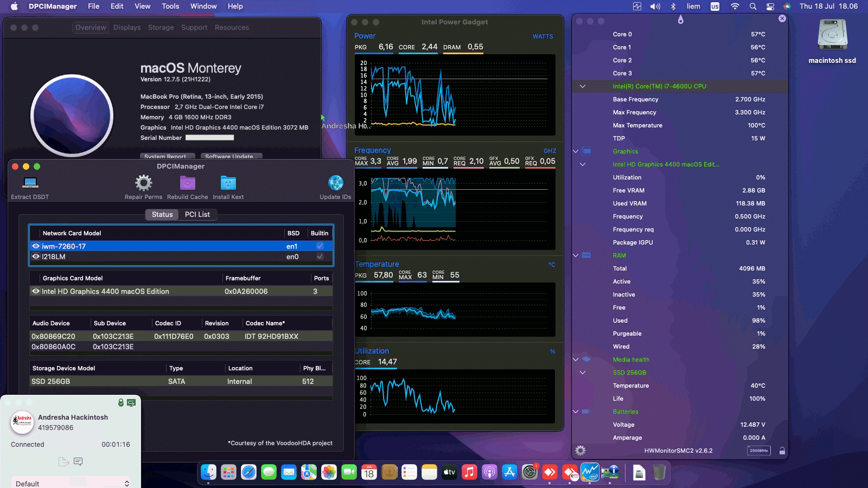Open the settings gear in HWMonitorSMC2
The height and width of the screenshot is (488, 868).
[x=580, y=450]
